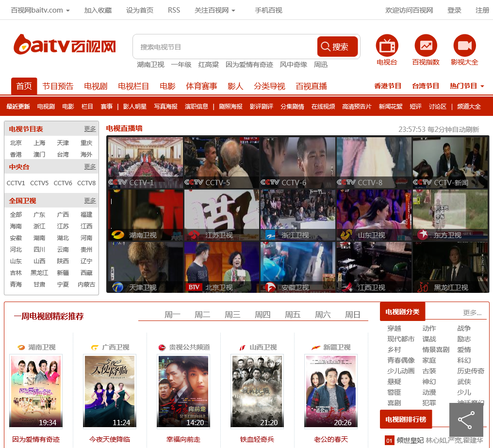Image resolution: width=493 pixels, height=448 pixels.
Task: Click 更多 beside 电视节目表
Action: [x=90, y=129]
